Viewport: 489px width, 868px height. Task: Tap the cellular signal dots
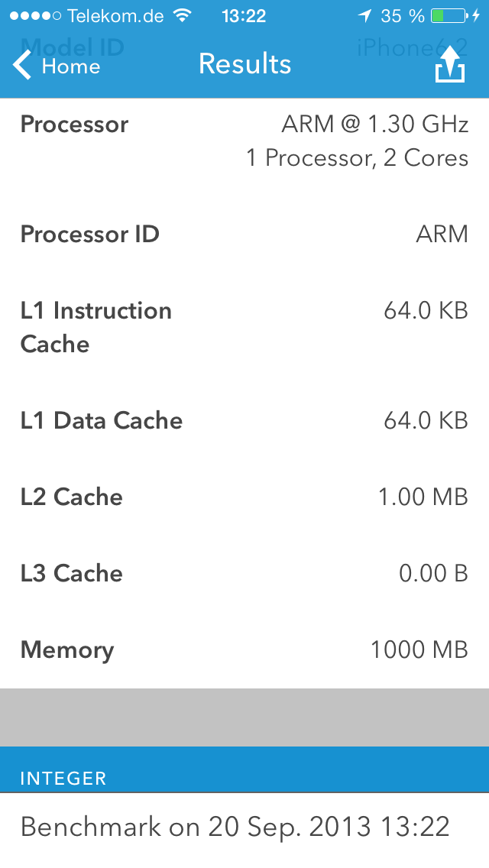35,15
